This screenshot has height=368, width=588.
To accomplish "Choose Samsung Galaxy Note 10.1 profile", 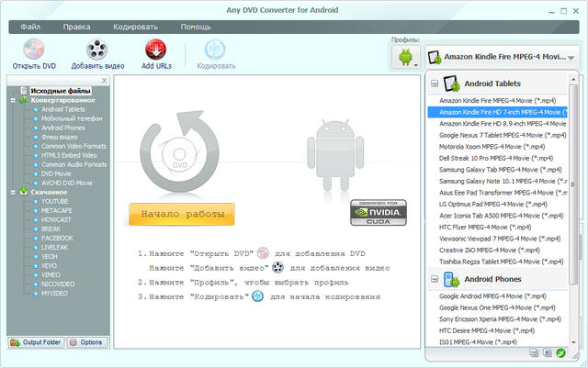I will (498, 181).
